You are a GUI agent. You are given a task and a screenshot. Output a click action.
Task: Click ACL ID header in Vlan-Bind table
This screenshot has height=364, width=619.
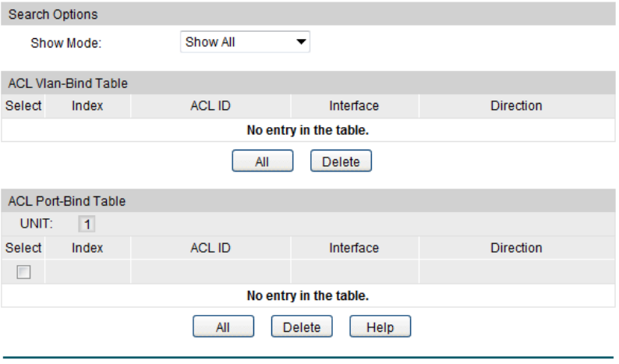pos(210,106)
